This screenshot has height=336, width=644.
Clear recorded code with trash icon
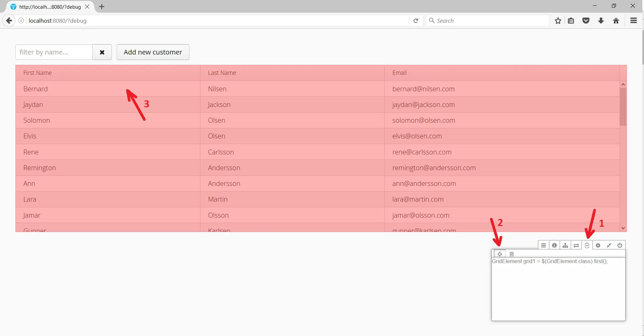click(x=511, y=254)
